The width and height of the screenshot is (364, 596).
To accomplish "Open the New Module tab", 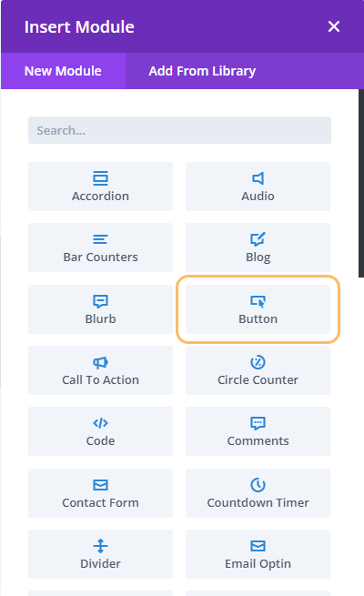I will pos(63,71).
